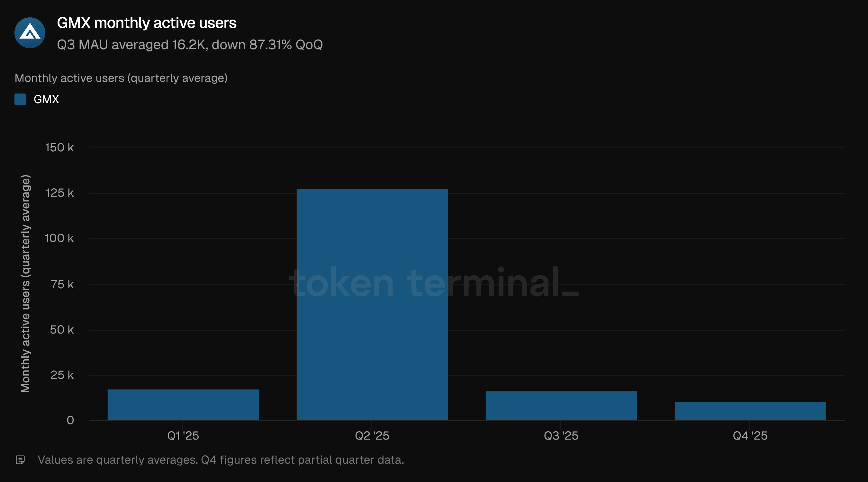The height and width of the screenshot is (482, 868).
Task: Click the Q3 '25 bar
Action: tap(561, 406)
